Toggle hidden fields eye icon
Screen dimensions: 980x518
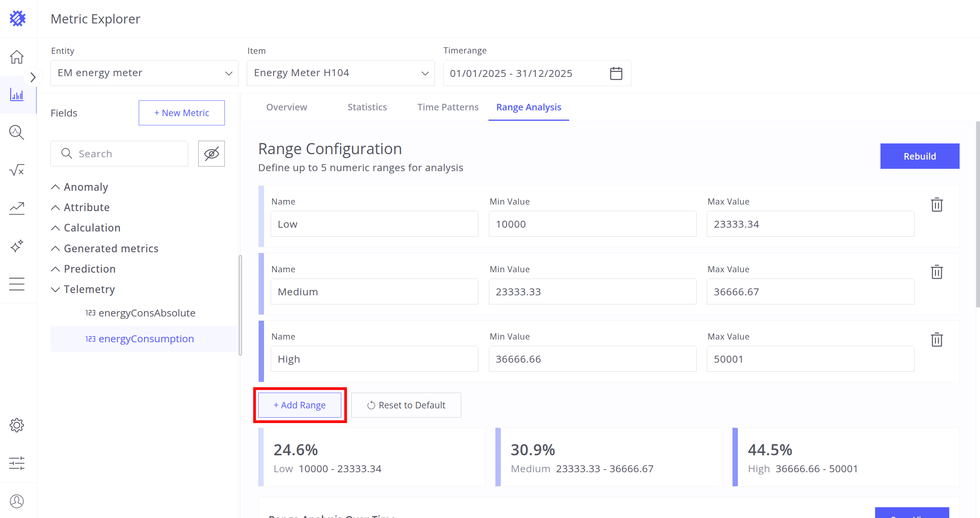(211, 154)
